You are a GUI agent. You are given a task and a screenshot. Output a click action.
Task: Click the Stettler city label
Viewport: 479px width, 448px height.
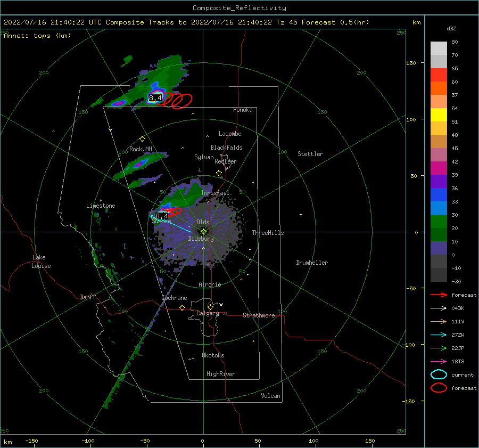[310, 154]
